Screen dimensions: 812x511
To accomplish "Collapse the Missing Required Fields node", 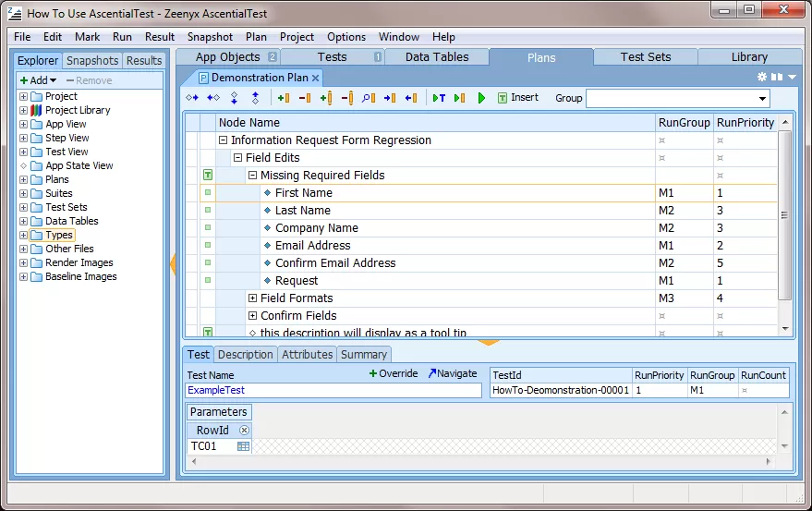I will tap(252, 176).
